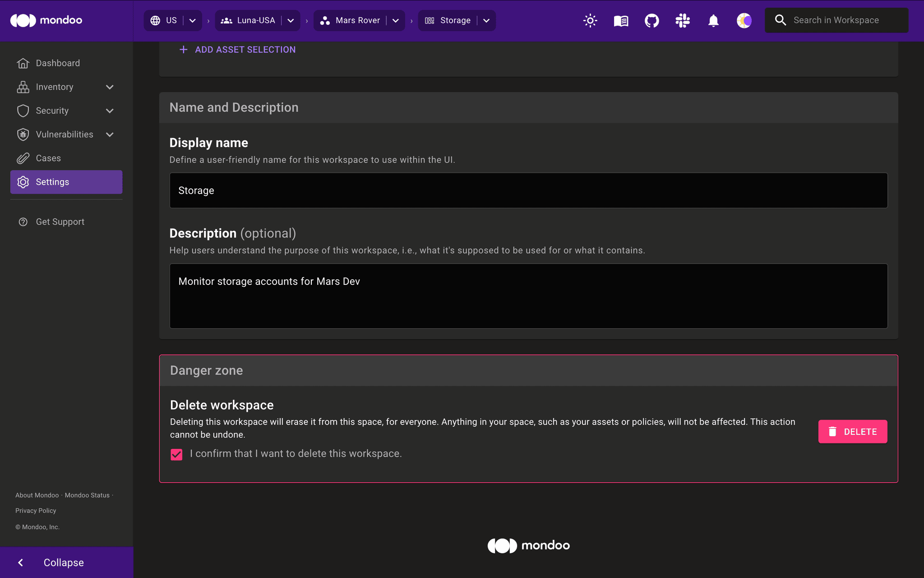
Task: Click the Mondoo logo in the top bar
Action: pos(46,20)
